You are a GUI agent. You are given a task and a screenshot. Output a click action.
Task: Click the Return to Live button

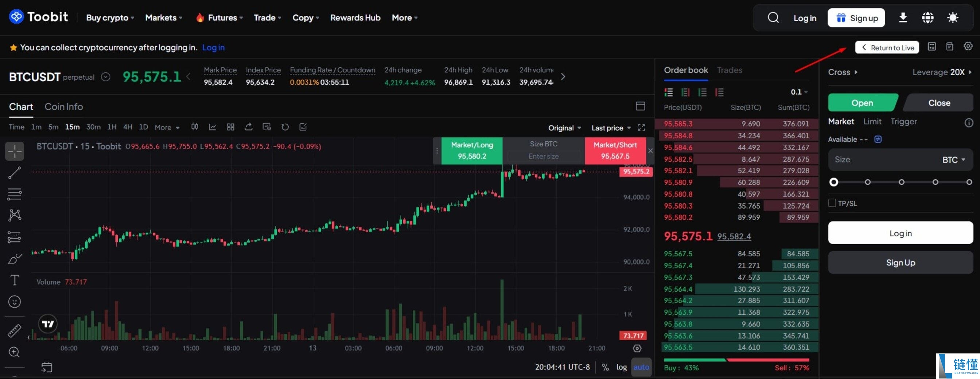coord(887,47)
